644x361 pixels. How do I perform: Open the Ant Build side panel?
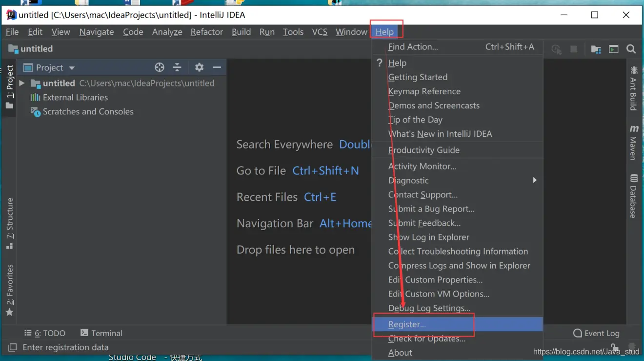[633, 88]
